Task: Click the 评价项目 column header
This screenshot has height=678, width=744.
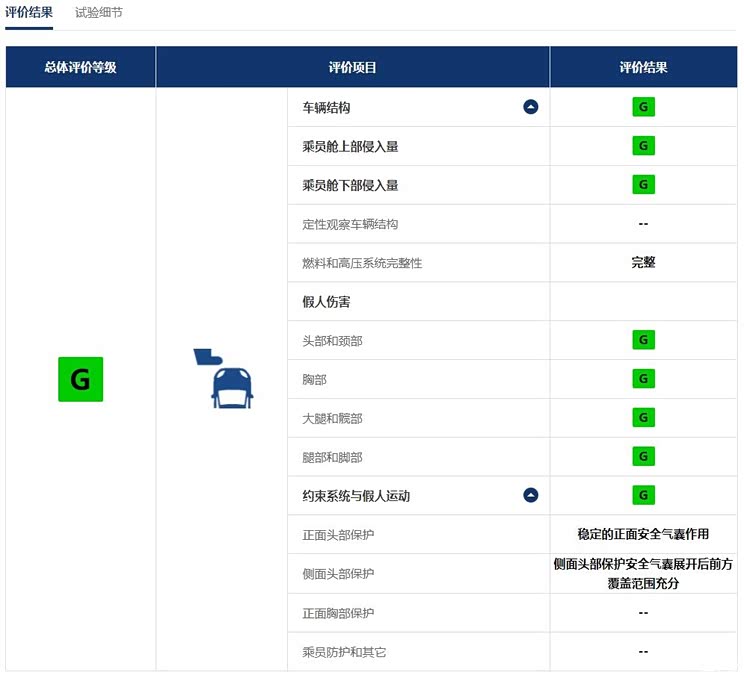Action: click(x=353, y=67)
